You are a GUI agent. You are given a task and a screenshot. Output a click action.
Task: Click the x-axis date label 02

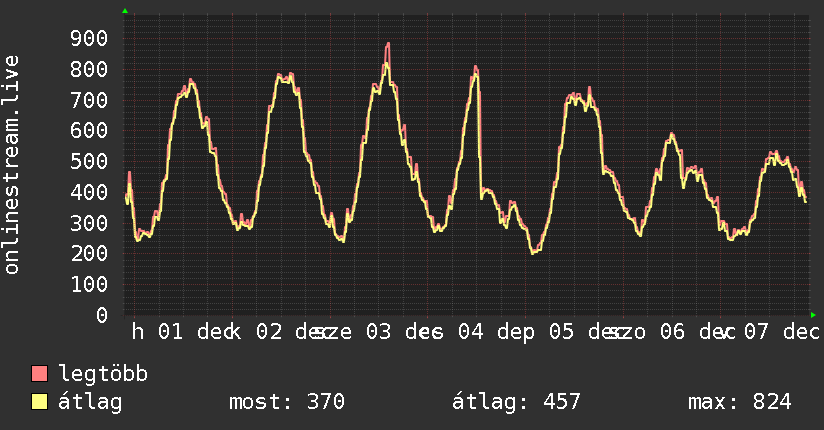coord(269,332)
